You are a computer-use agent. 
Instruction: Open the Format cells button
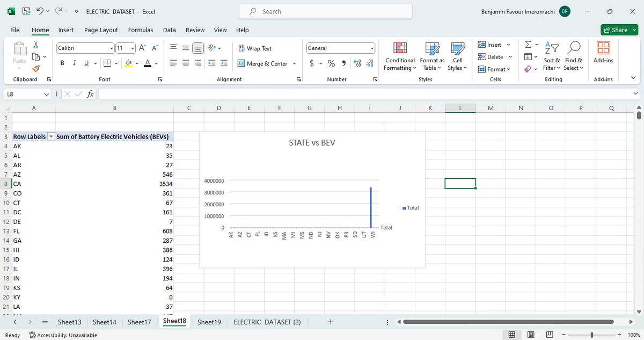(x=495, y=69)
